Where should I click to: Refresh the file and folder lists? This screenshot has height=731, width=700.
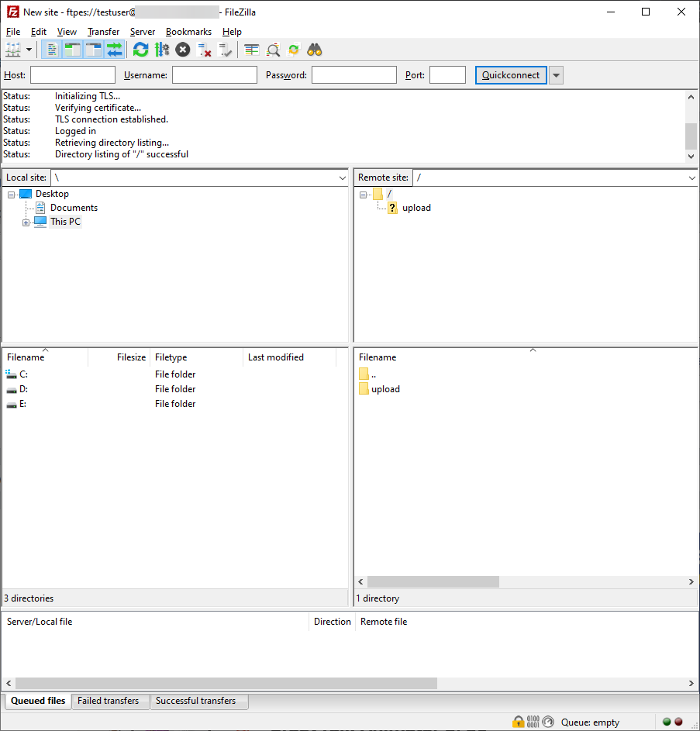click(x=140, y=49)
